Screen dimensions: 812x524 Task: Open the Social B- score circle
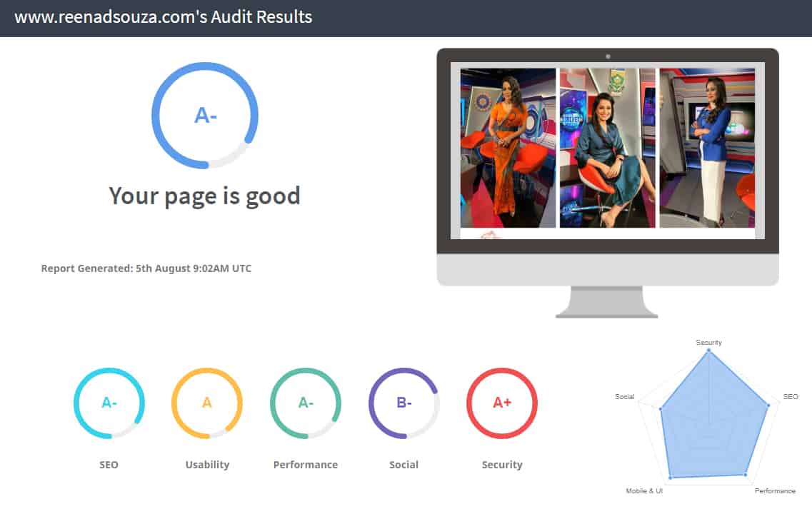pos(404,403)
